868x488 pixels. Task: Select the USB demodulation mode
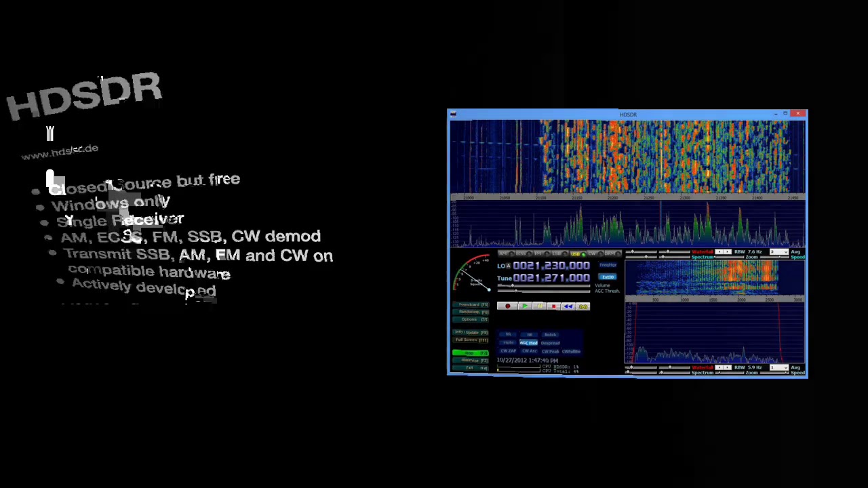tap(578, 254)
